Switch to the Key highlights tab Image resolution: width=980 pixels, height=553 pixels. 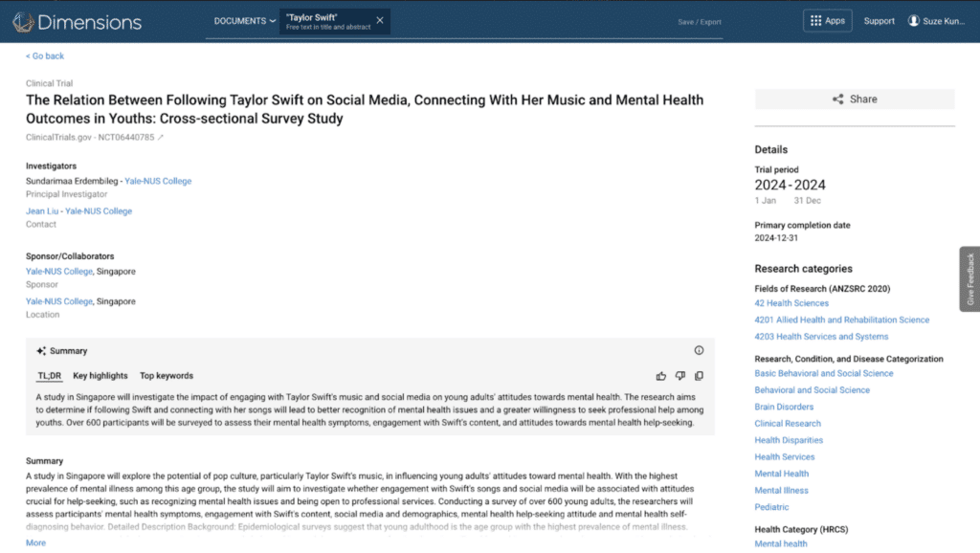pyautogui.click(x=100, y=376)
